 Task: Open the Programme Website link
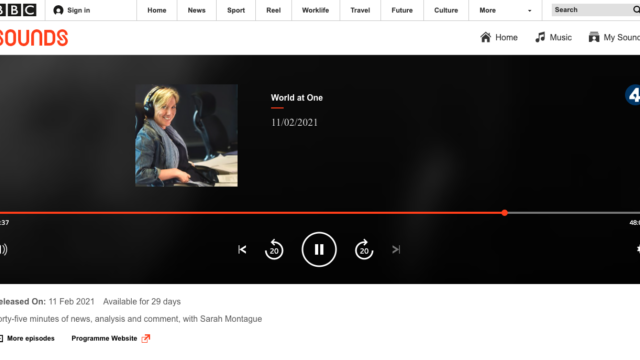104,338
